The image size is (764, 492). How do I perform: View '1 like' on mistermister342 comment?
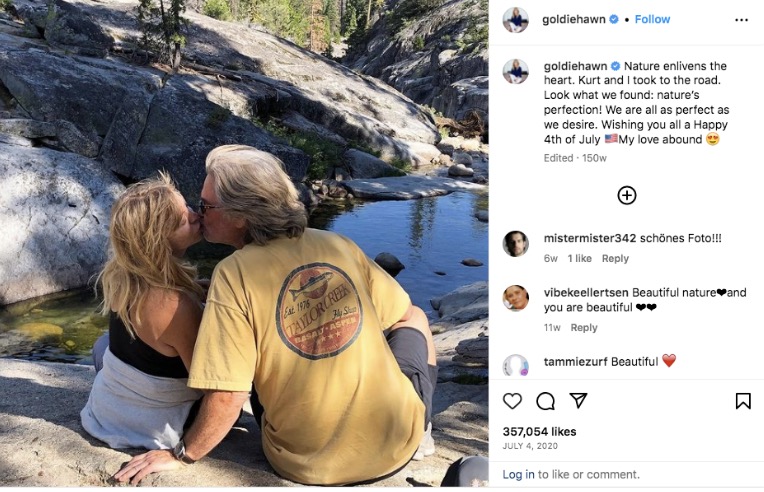coord(580,258)
